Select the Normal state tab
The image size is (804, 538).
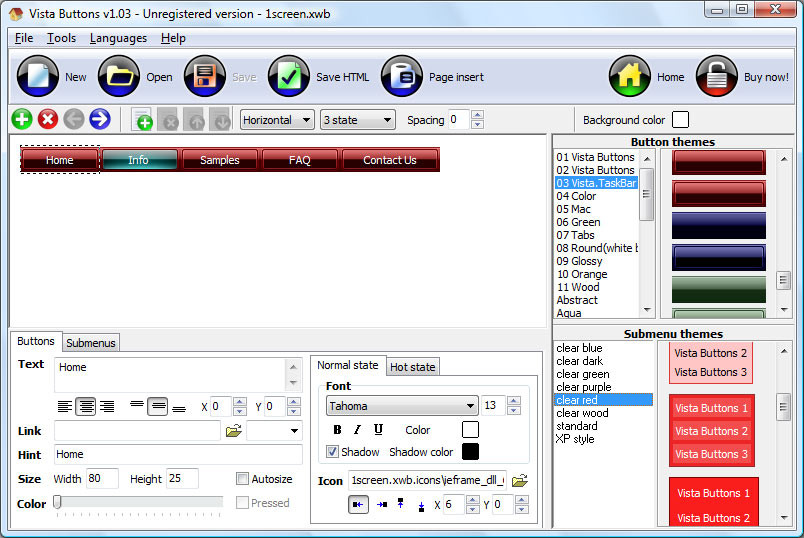[348, 365]
